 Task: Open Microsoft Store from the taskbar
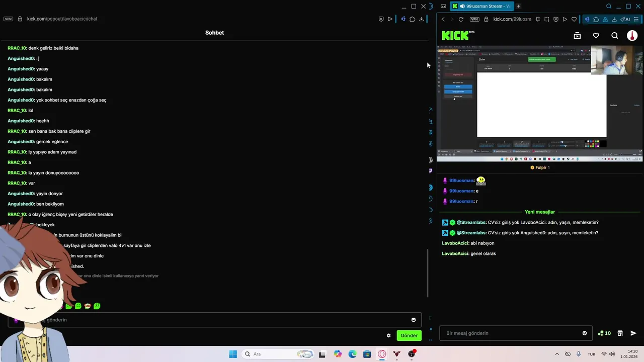367,354
